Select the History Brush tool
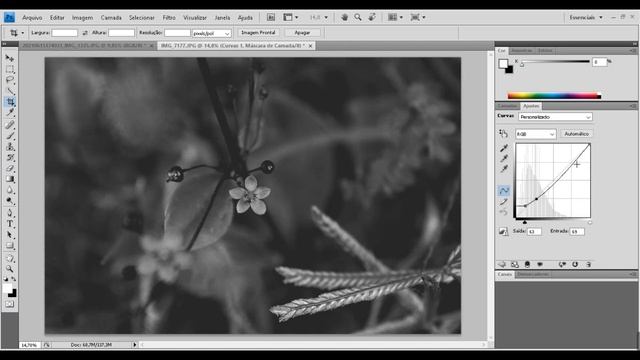 click(x=9, y=158)
